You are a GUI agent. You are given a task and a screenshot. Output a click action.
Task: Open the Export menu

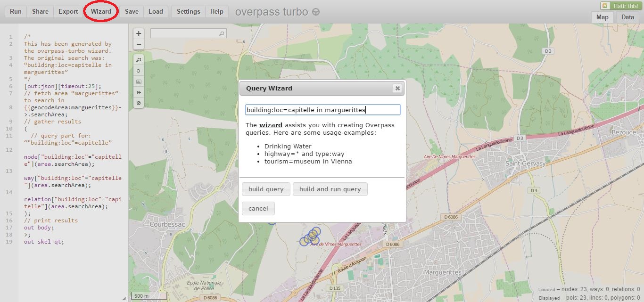point(68,12)
